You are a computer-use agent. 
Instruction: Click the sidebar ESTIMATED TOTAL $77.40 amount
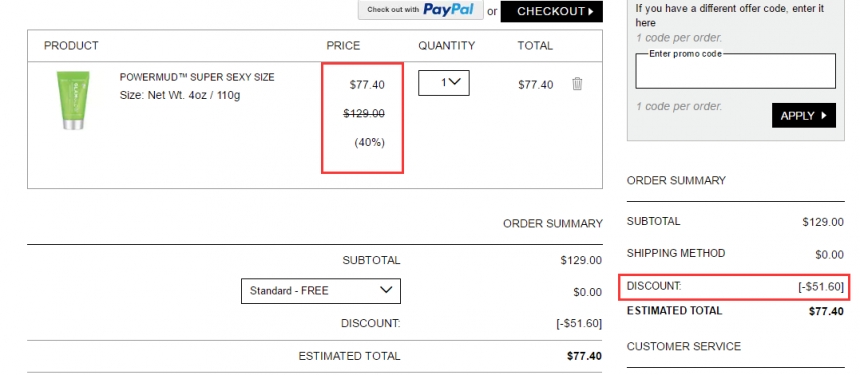point(826,311)
